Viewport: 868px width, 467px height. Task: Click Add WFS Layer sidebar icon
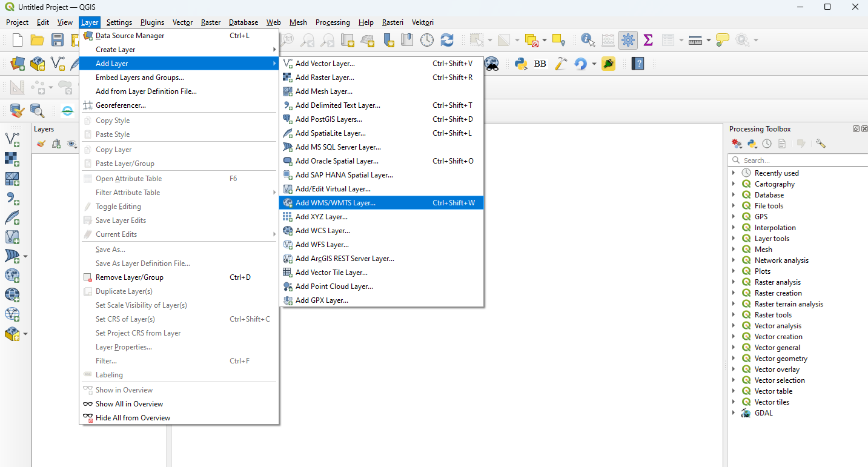click(x=12, y=314)
